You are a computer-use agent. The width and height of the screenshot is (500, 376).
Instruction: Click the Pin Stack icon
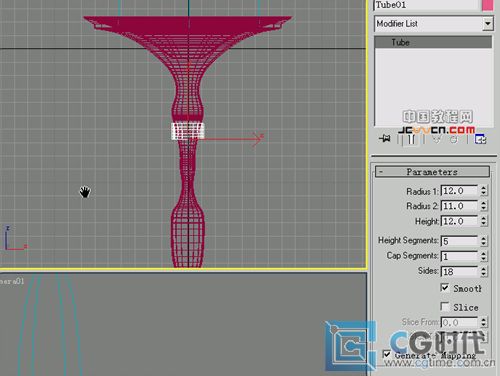coord(385,138)
